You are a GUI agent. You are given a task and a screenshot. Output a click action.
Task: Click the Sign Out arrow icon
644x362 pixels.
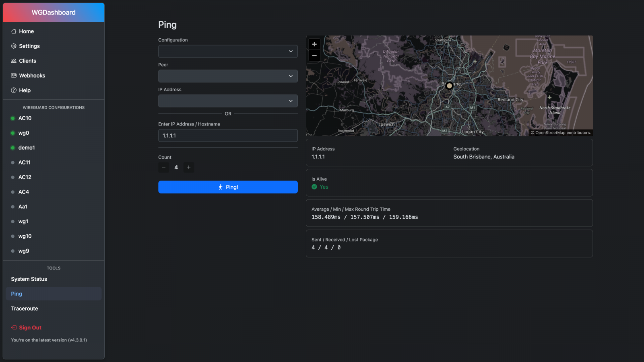(14, 328)
